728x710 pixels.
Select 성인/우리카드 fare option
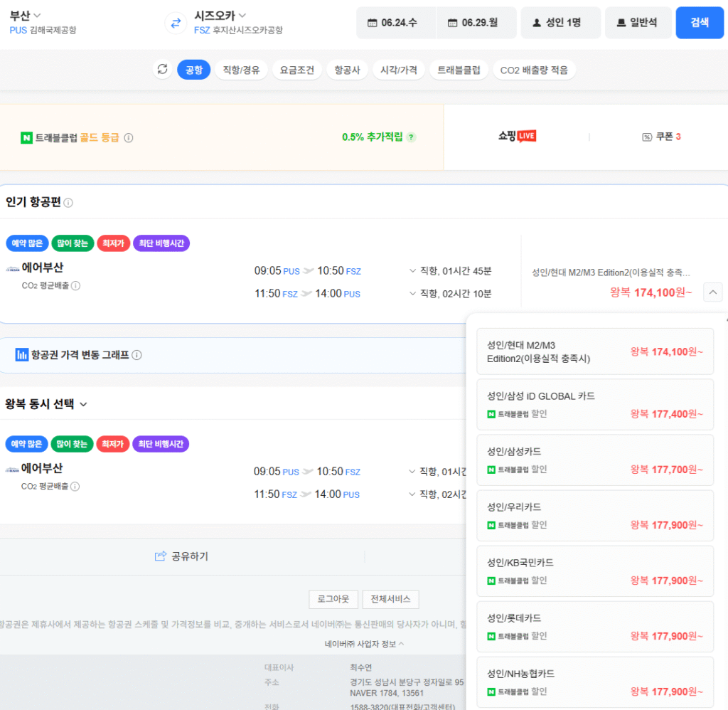coord(595,515)
